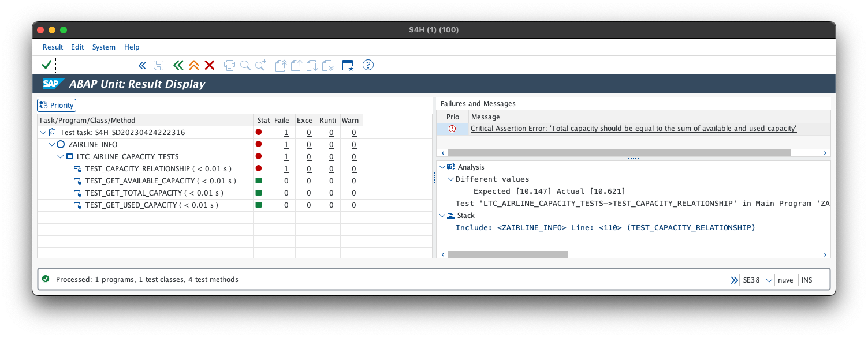Open the SE38 transaction dropdown arrow
The image size is (868, 338).
(x=769, y=280)
